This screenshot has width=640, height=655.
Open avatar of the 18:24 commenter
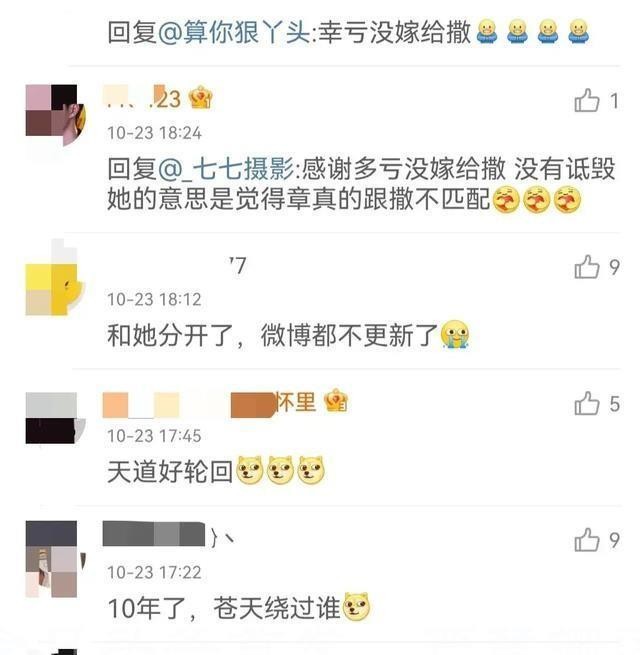56,115
